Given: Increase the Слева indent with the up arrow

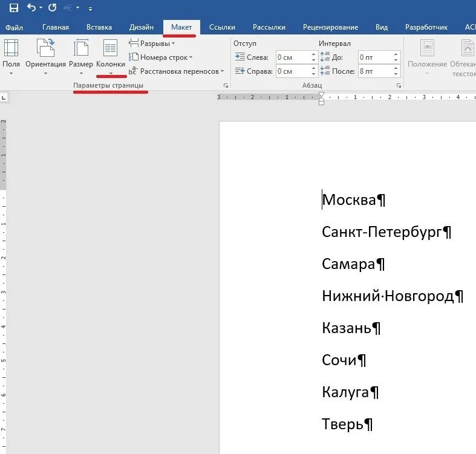Looking at the screenshot, I should (313, 54).
